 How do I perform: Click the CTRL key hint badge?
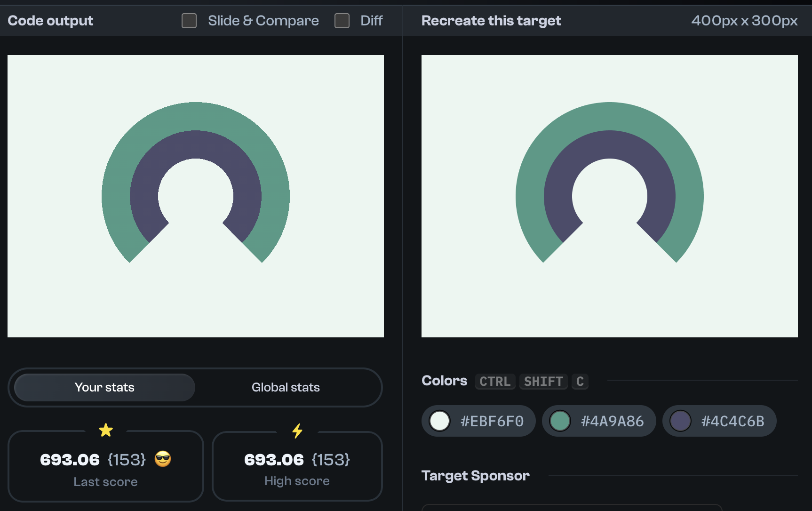(x=495, y=381)
